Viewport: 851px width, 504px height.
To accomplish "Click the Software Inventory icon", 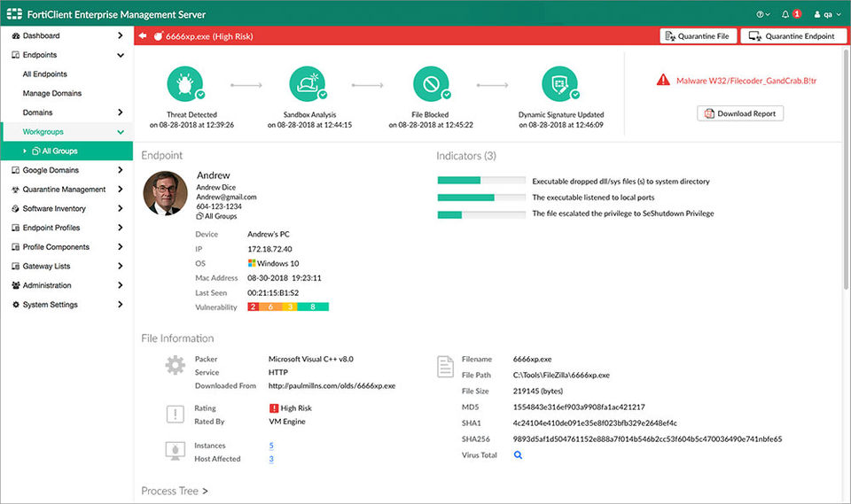I will (15, 208).
